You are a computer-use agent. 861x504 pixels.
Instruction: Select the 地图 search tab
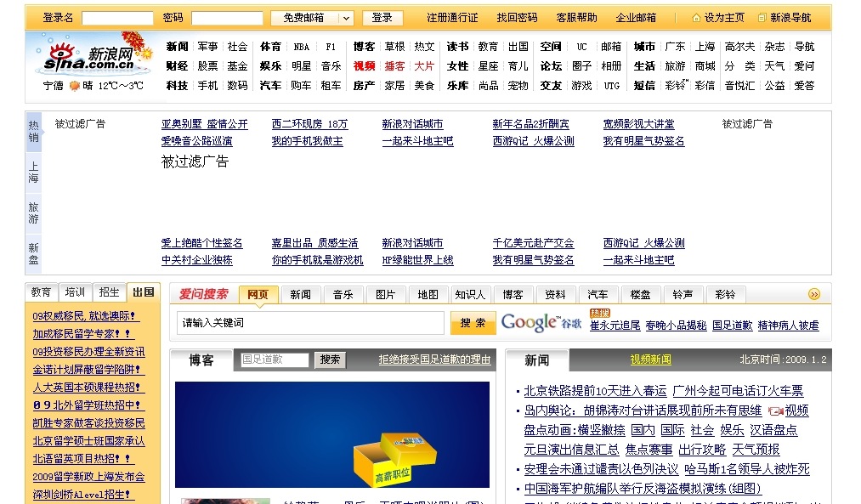point(428,294)
